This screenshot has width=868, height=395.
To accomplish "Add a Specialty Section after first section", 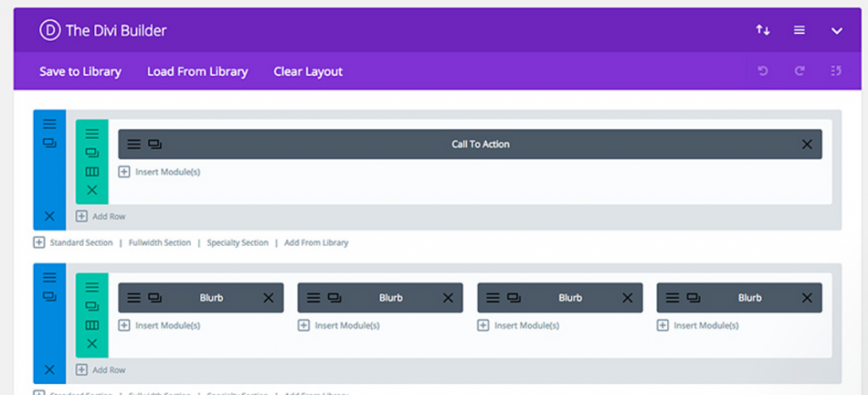I will (x=237, y=242).
